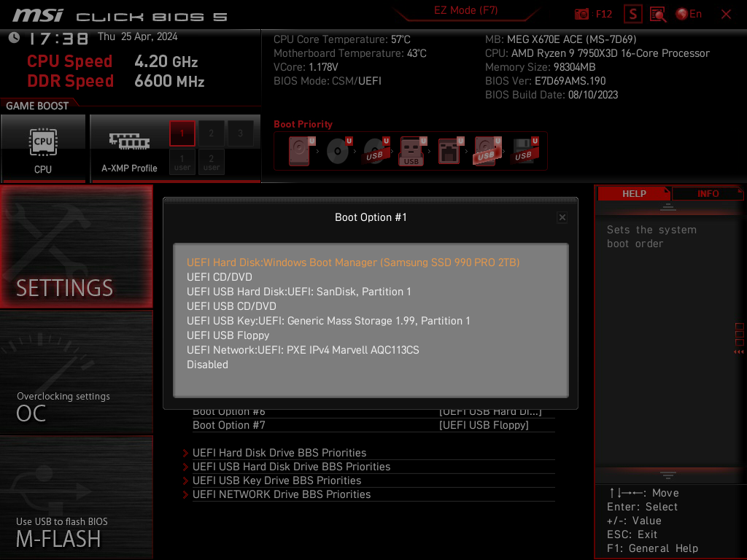Click the USB CD/DVD boot priority icon
Screen dimensions: 747x560
click(376, 151)
